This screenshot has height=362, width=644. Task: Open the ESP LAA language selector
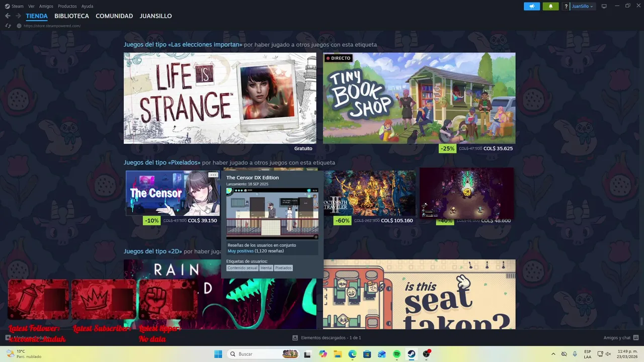588,354
